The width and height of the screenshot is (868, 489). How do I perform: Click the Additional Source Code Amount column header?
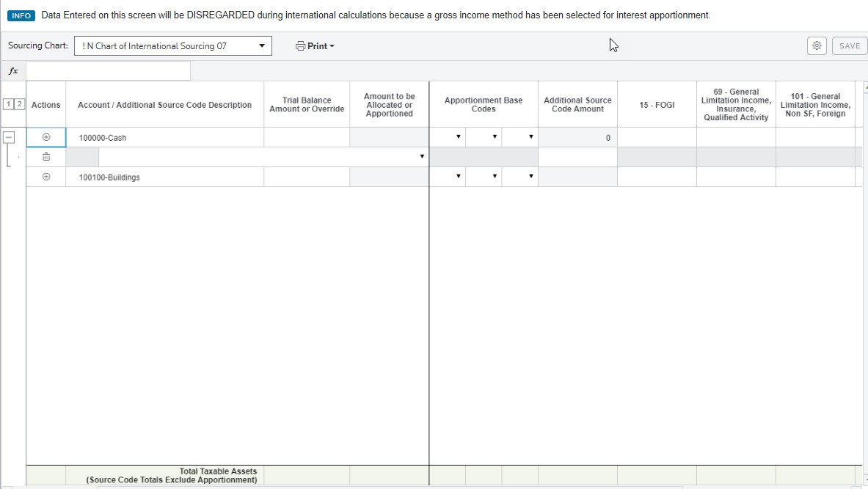(577, 105)
